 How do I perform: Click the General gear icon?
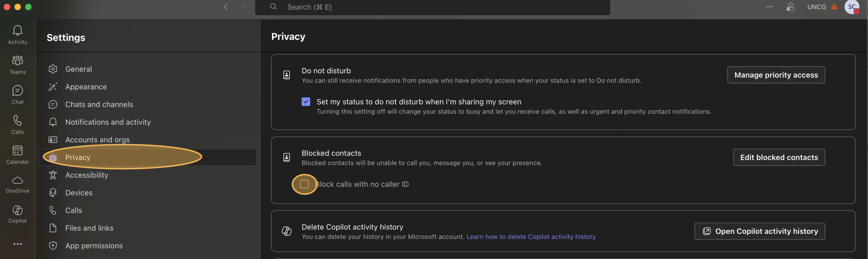(53, 69)
